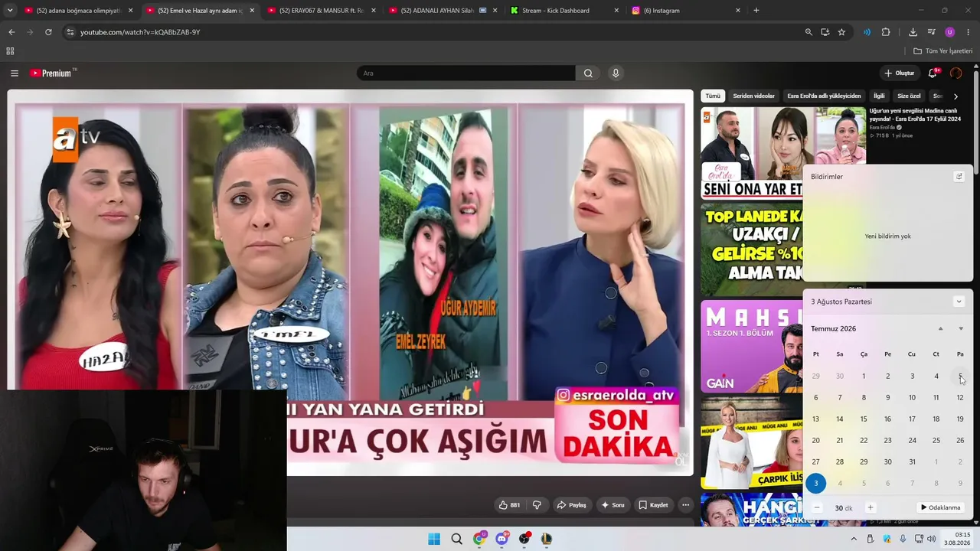Open Tüm Yer İşaretleri bookmarks folder
980x551 pixels.
click(x=943, y=51)
